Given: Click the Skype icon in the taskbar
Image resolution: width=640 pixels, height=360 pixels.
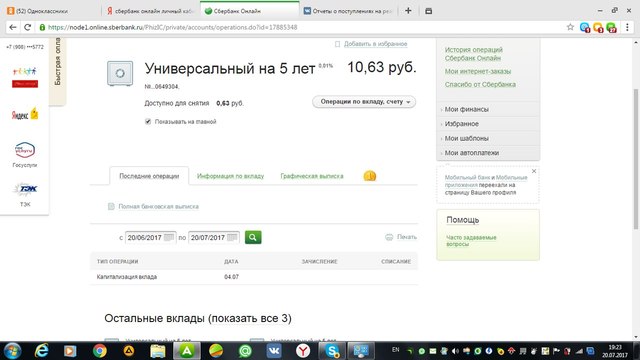Looking at the screenshot, I should [332, 351].
